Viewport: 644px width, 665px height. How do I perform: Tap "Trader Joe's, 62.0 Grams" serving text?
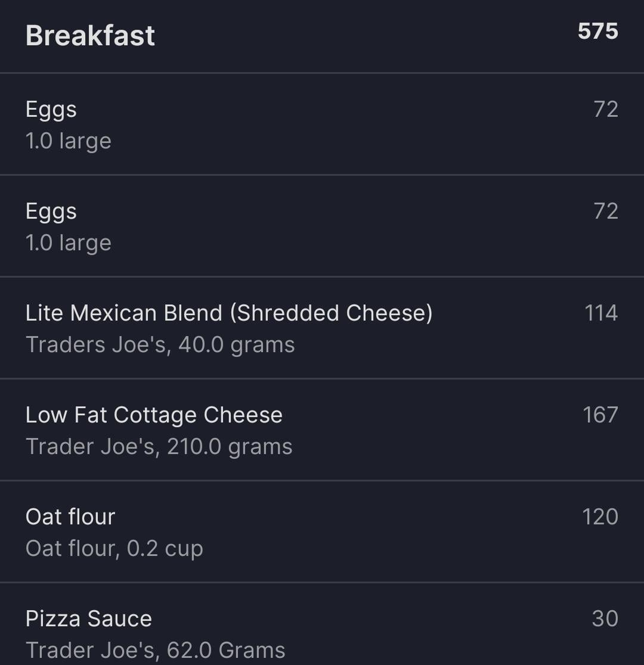tap(156, 651)
